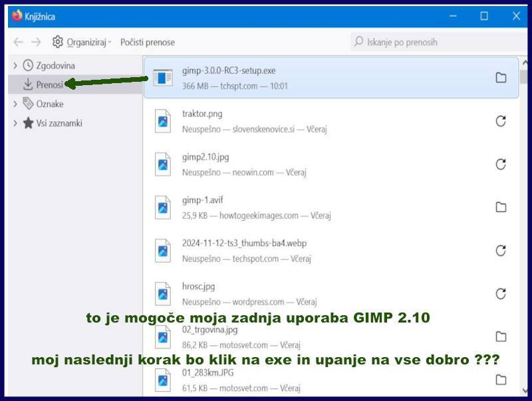
Task: Click the Firefox logo in title bar
Action: [x=17, y=15]
